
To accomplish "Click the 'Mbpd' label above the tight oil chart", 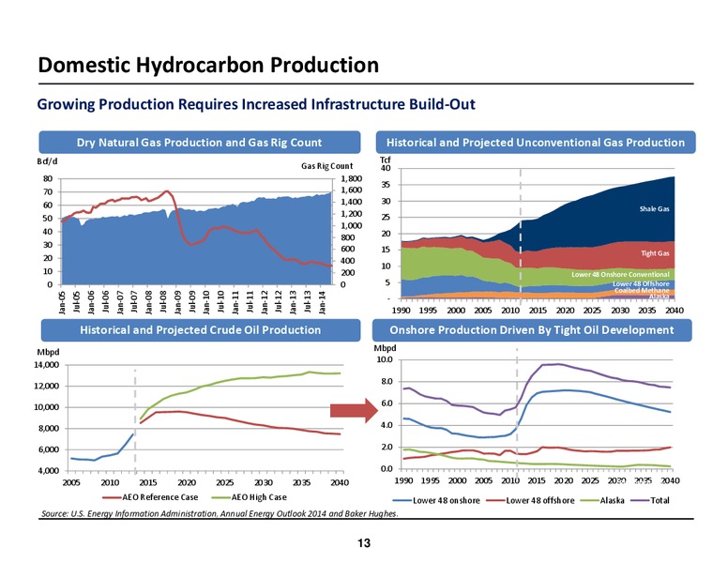I will (386, 348).
